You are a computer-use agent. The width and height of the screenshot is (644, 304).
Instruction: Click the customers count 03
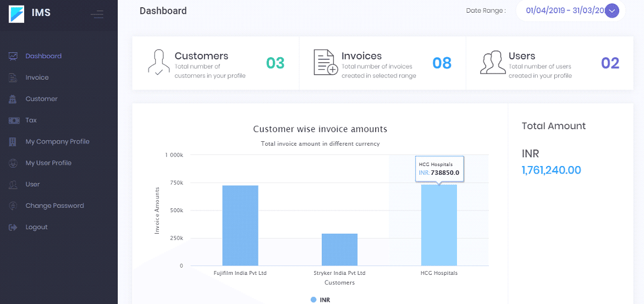(x=275, y=63)
